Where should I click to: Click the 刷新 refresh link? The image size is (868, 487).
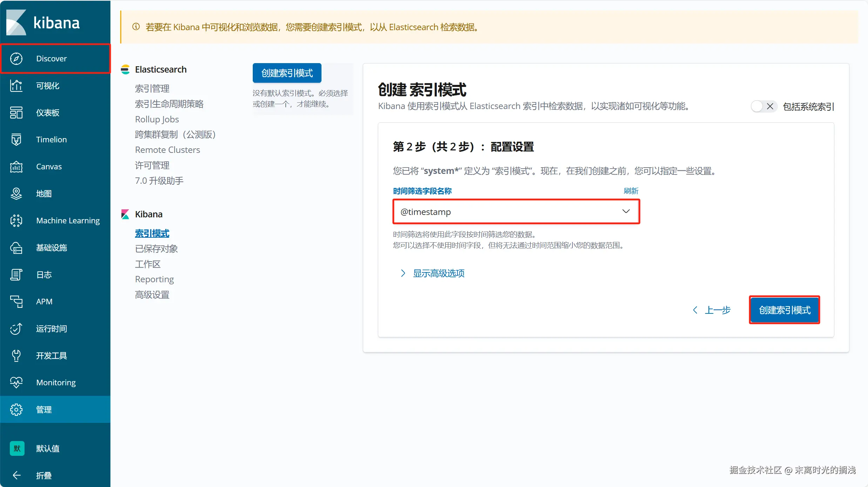631,191
